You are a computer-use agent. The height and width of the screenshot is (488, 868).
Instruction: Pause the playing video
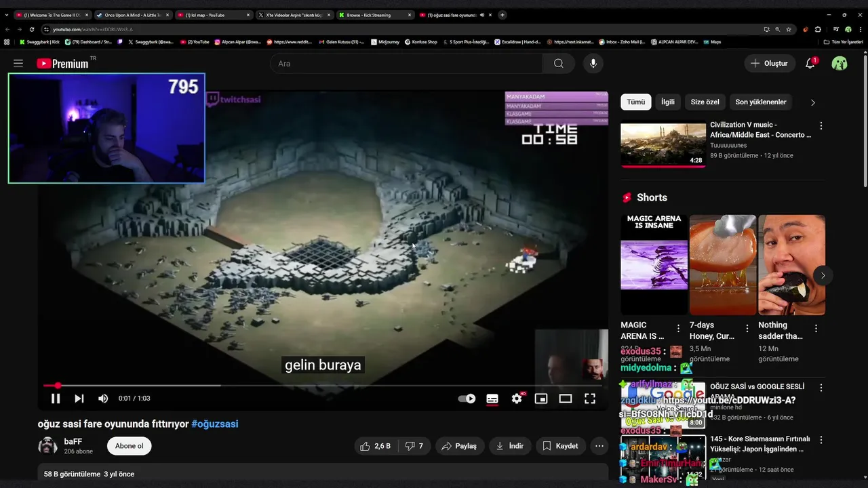pyautogui.click(x=56, y=399)
